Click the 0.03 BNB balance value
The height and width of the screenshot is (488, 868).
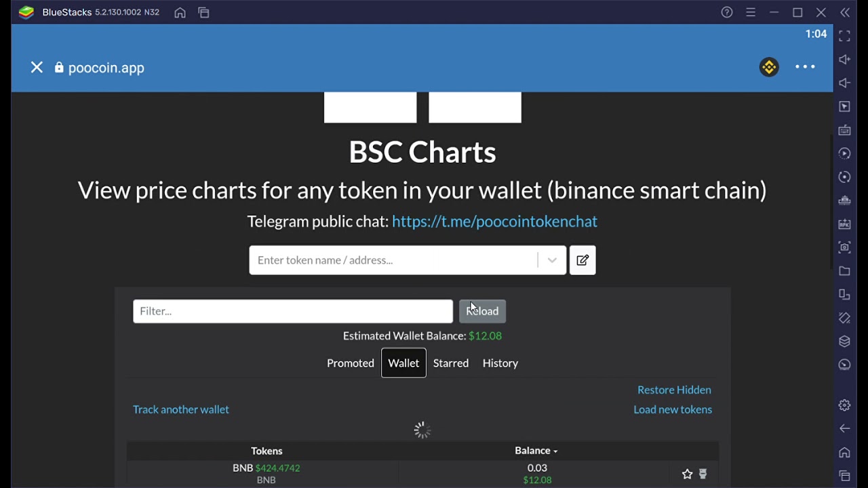click(537, 468)
